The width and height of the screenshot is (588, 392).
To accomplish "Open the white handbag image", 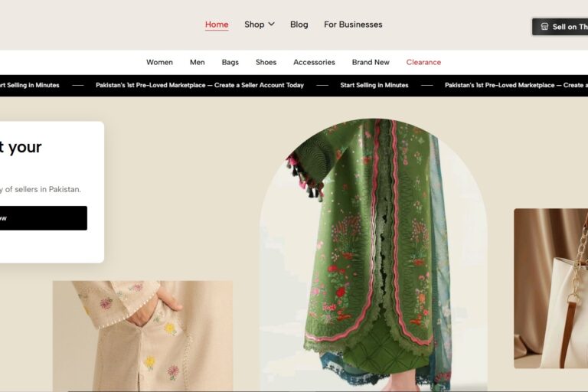I will (x=551, y=289).
